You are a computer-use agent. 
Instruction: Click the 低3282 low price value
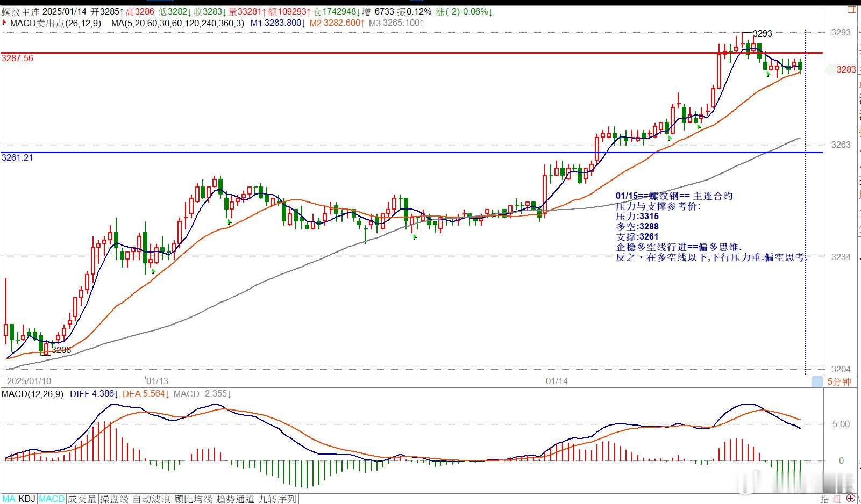(175, 11)
